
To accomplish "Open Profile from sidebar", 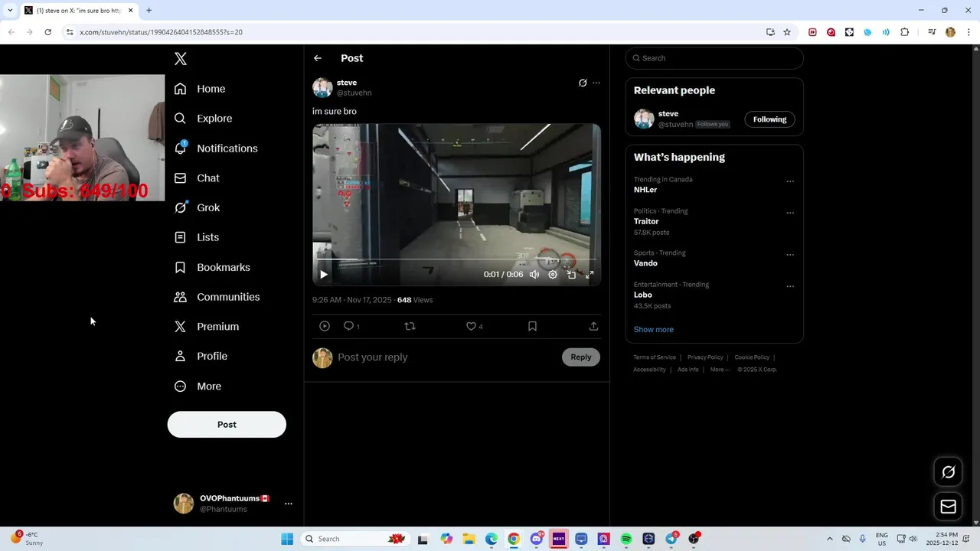I will click(201, 357).
